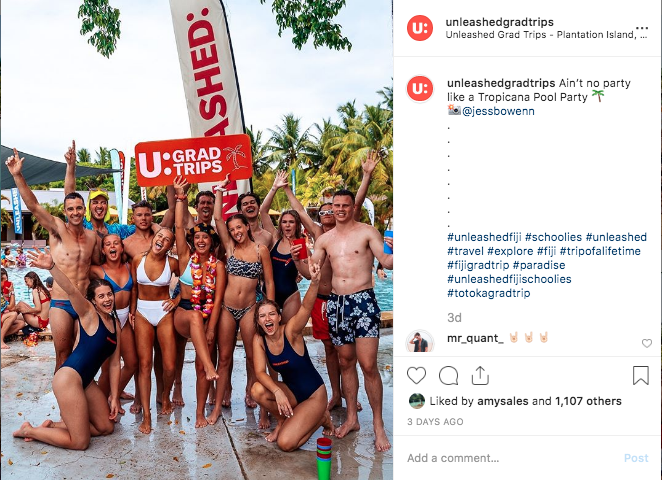Open the unleashedgradtrips avatar beside the caption
The width and height of the screenshot is (662, 480).
420,89
